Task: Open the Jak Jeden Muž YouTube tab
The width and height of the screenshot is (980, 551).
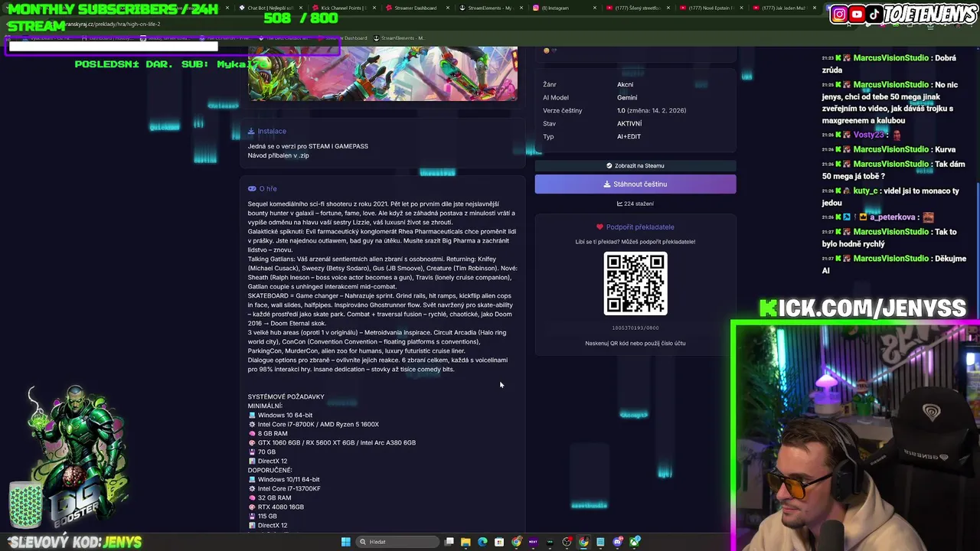Action: [782, 8]
